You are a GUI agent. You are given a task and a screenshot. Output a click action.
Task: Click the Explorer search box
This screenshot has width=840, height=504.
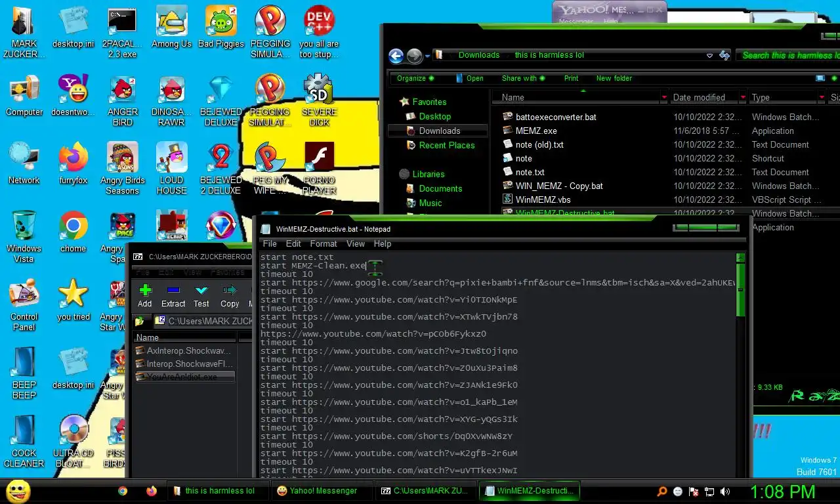click(789, 55)
